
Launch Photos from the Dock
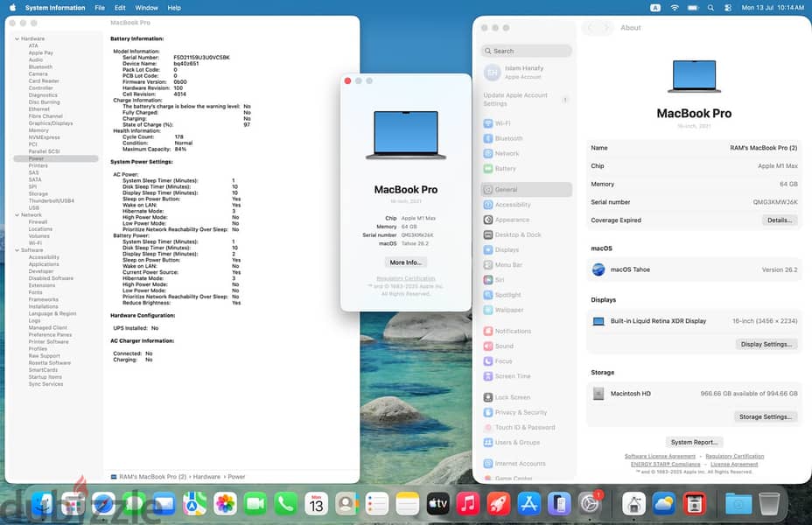(225, 503)
